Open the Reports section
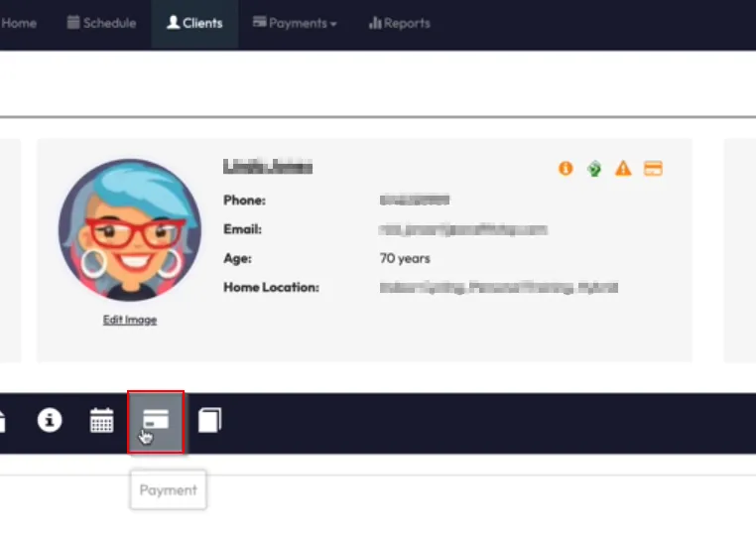756x542 pixels. click(x=399, y=23)
